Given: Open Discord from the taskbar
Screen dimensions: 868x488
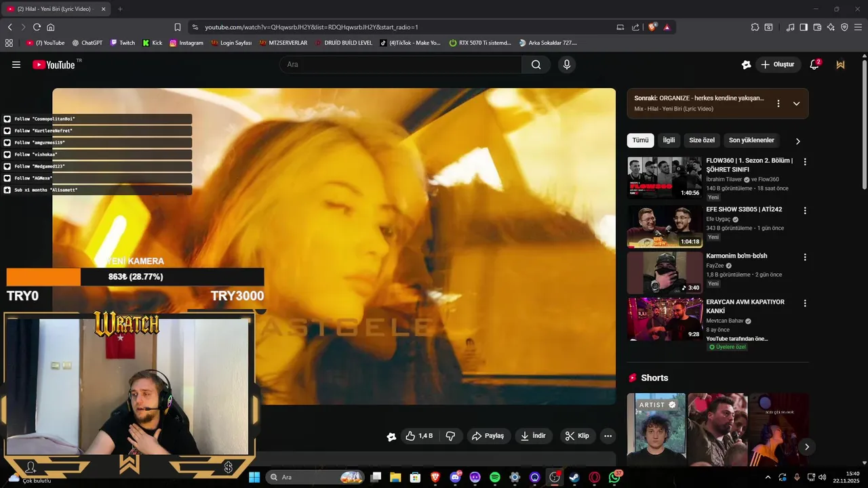Looking at the screenshot, I should [455, 477].
